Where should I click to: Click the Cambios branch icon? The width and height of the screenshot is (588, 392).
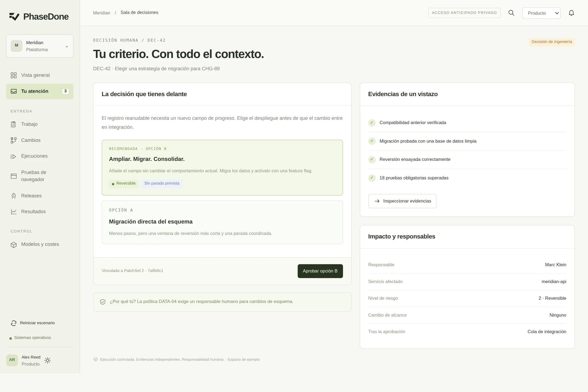14,140
